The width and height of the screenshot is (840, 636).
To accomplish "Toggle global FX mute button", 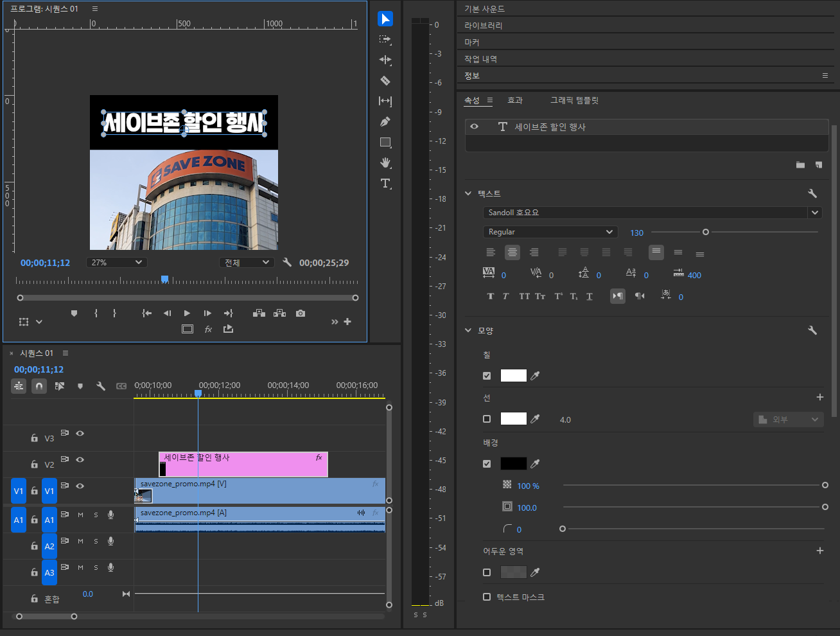I will pos(208,329).
